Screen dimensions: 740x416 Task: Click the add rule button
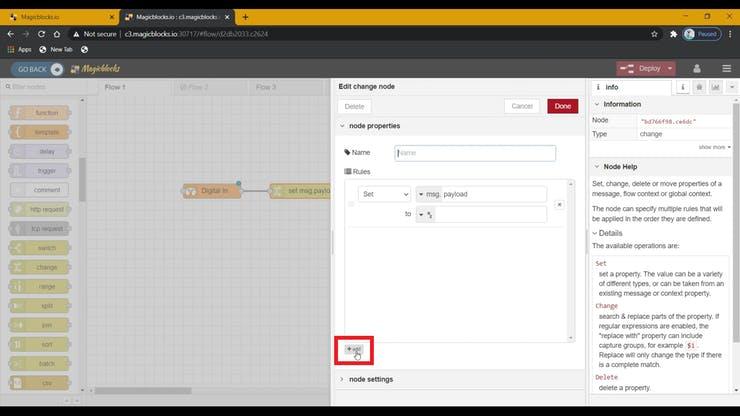pos(354,349)
